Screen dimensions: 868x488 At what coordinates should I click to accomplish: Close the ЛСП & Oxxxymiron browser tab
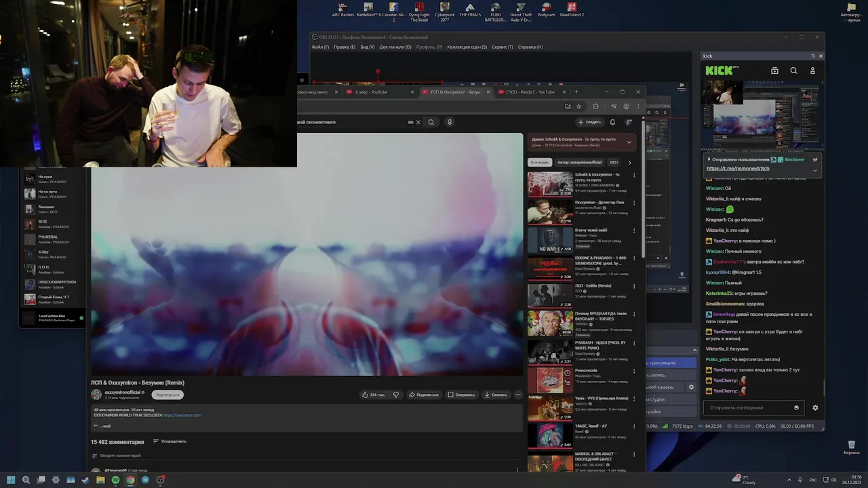(488, 91)
